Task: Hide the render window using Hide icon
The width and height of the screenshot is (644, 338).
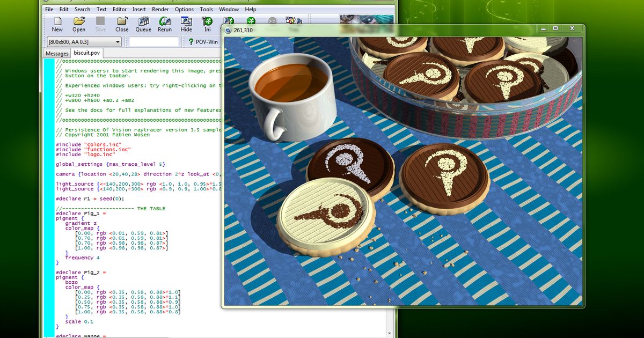Action: tap(186, 24)
